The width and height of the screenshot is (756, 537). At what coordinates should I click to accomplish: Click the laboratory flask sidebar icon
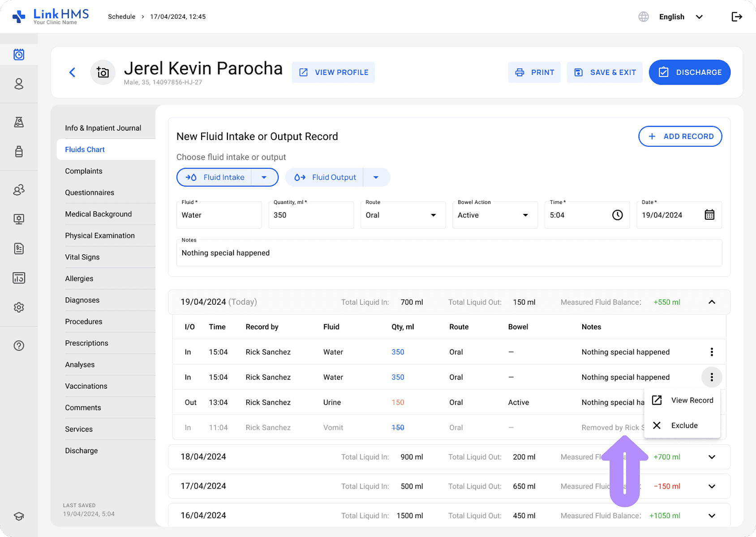(x=19, y=122)
